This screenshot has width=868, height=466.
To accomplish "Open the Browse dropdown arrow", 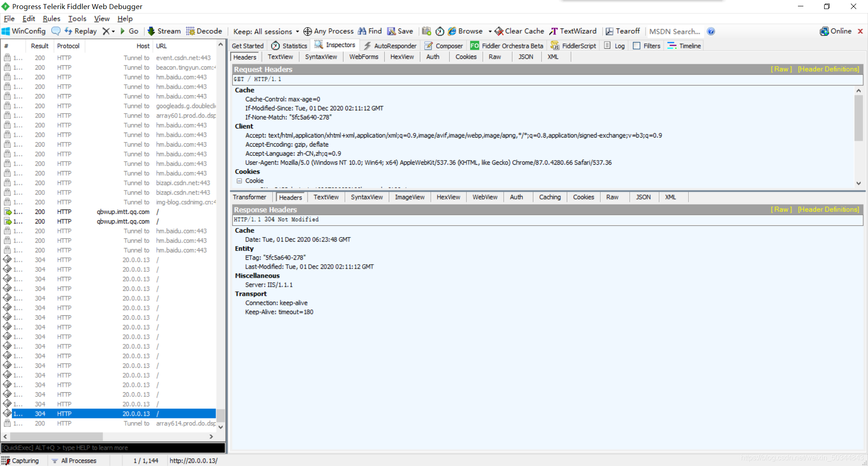I will [490, 32].
